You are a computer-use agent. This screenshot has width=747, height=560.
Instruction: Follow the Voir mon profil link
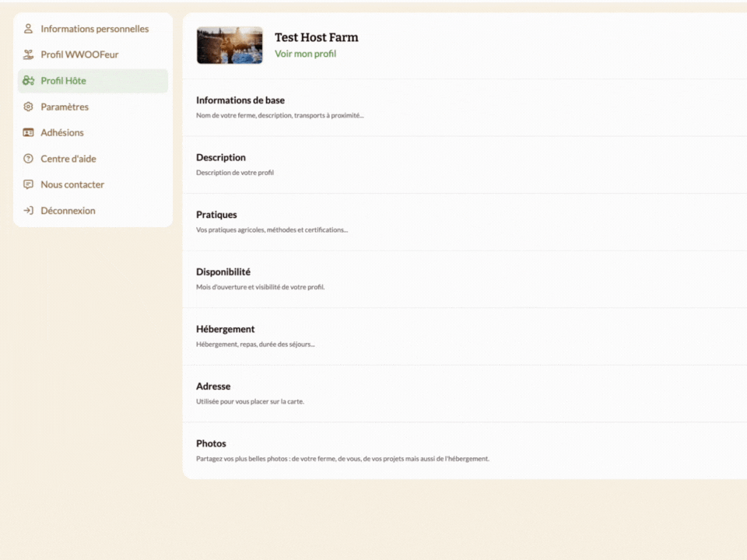[x=305, y=54]
